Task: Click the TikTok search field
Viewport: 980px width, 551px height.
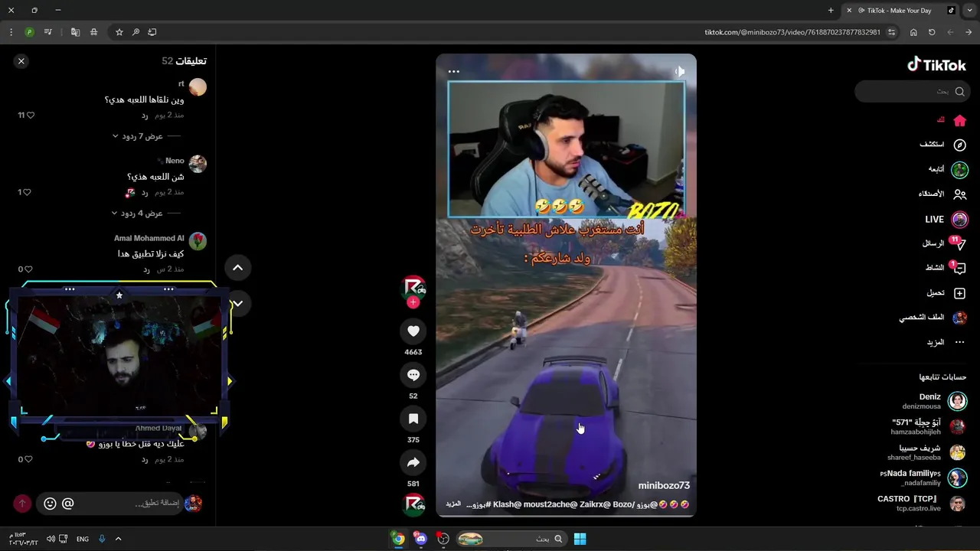Action: point(911,91)
